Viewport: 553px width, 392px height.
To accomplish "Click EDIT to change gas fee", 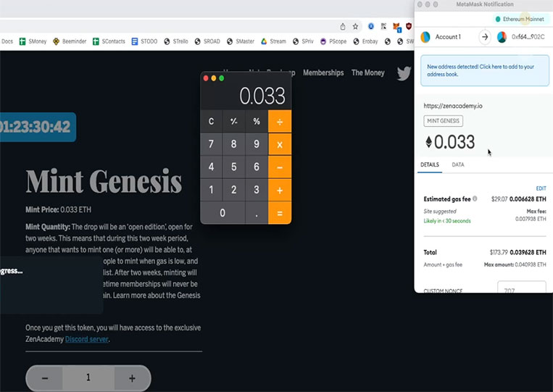I will [541, 188].
